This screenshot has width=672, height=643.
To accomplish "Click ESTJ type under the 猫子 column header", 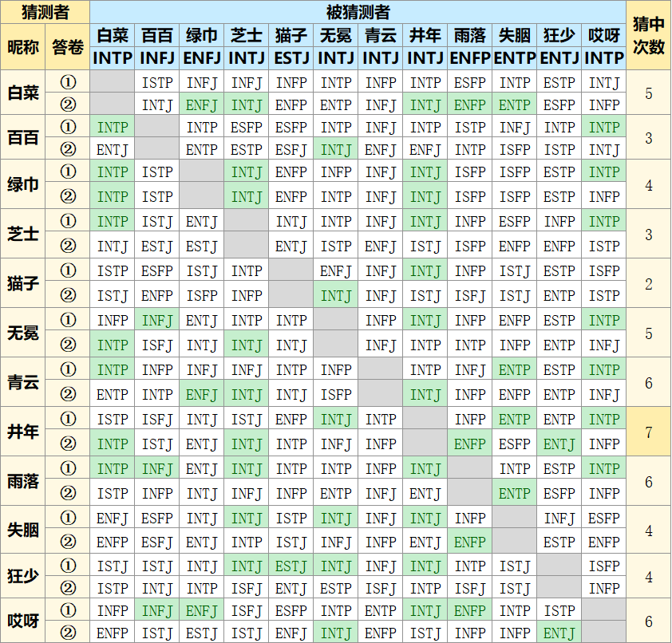I will [291, 58].
